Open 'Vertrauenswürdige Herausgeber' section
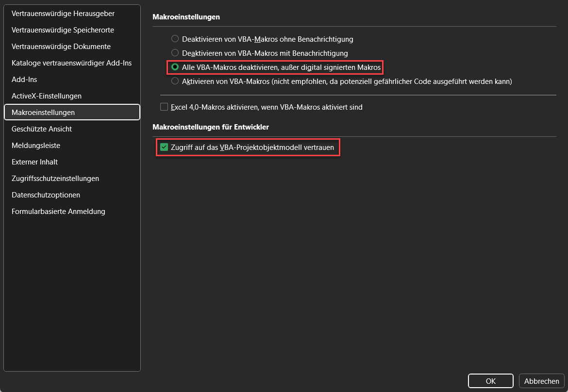The height and width of the screenshot is (392, 568). tap(72, 14)
